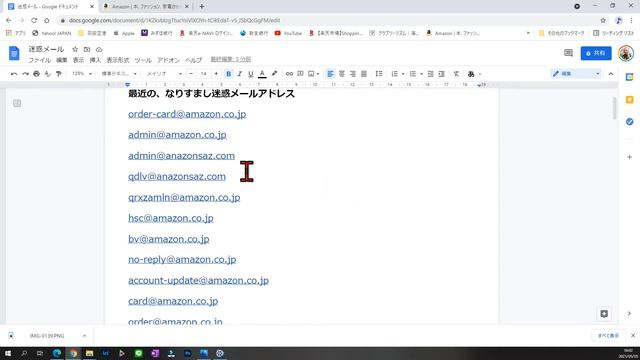The image size is (640, 360).
Task: Toggle bold formatting
Action: pyautogui.click(x=229, y=74)
